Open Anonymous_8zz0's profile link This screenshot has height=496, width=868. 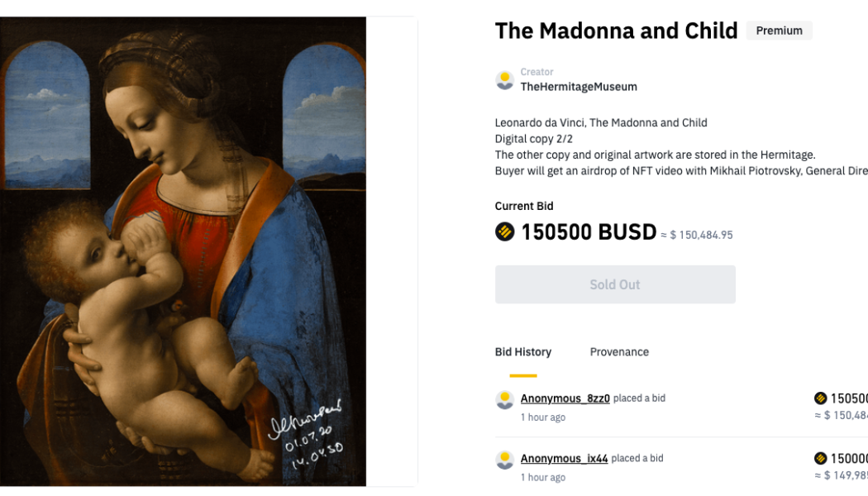point(565,398)
